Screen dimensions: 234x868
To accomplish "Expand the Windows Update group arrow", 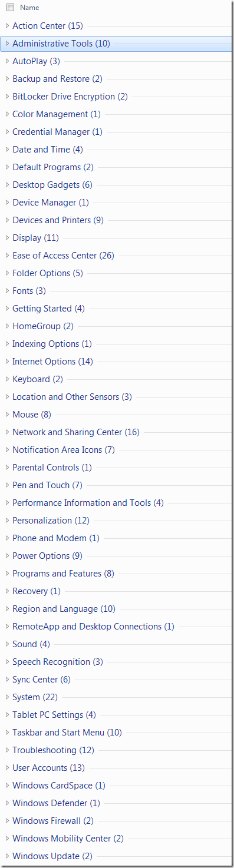I will pyautogui.click(x=7, y=856).
